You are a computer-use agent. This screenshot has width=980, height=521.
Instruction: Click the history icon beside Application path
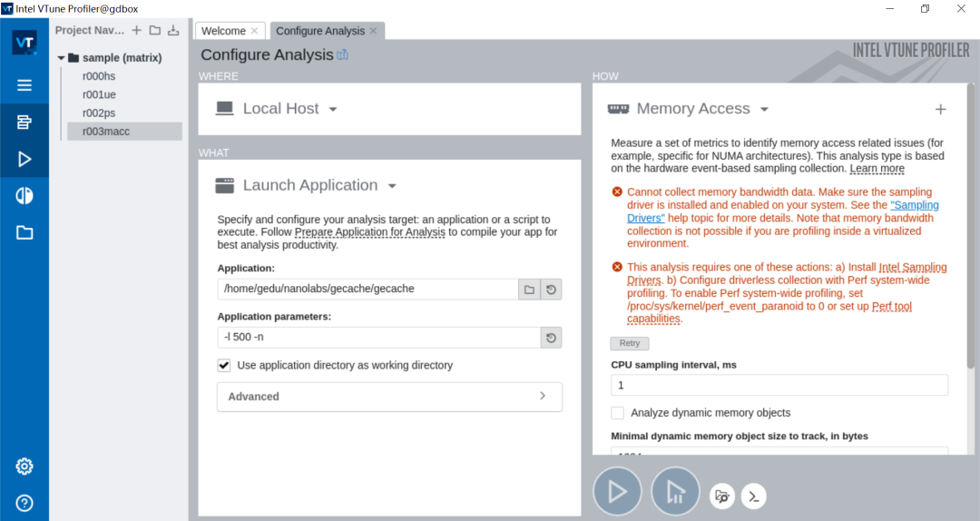[x=551, y=290]
